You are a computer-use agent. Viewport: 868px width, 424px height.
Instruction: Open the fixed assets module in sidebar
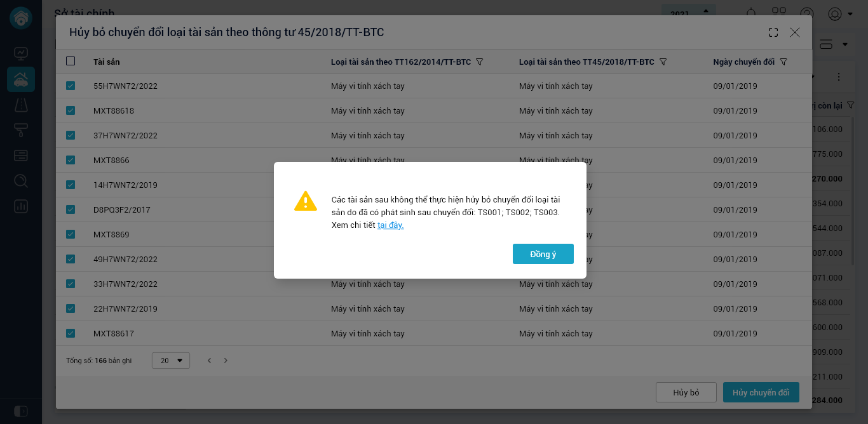click(x=21, y=80)
